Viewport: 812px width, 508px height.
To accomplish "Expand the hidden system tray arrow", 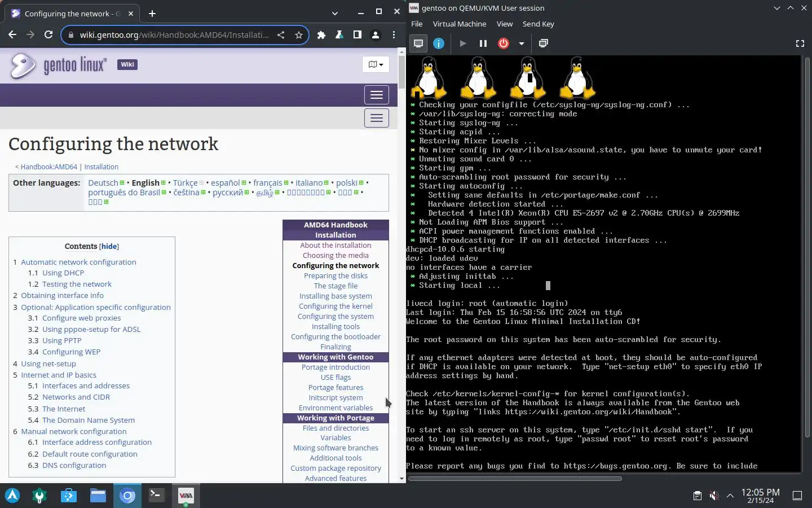I will (730, 496).
